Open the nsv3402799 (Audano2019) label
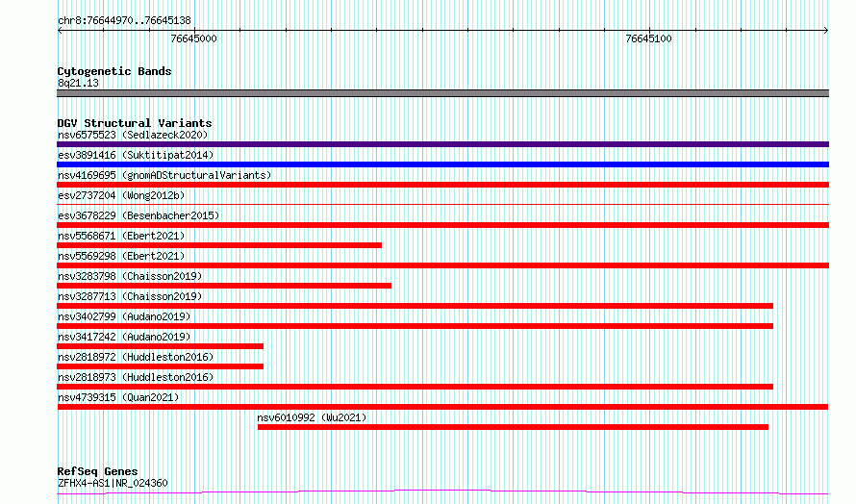This screenshot has height=504, width=856. coord(124,316)
